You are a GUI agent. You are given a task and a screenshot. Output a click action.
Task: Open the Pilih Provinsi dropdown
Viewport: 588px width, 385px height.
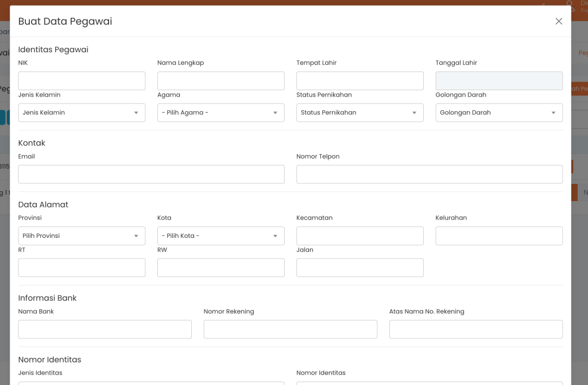click(82, 236)
